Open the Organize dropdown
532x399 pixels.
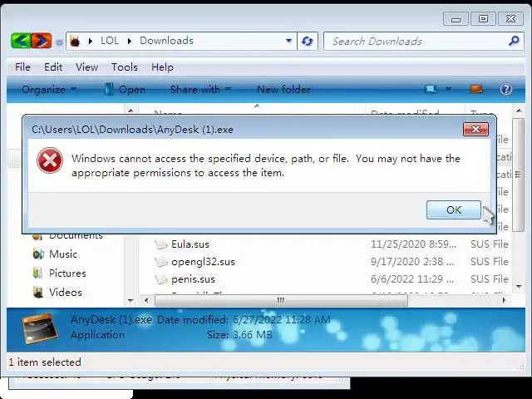pos(49,90)
